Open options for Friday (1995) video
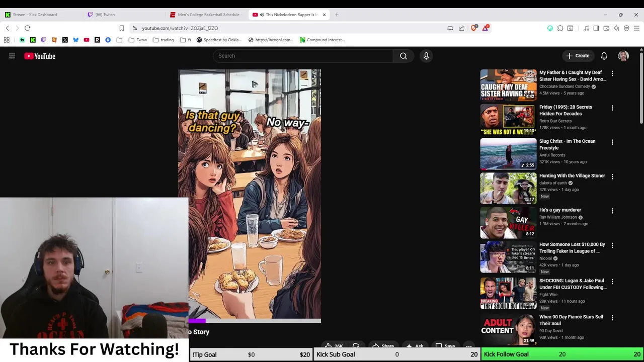Viewport: 644px width, 362px height. click(612, 108)
